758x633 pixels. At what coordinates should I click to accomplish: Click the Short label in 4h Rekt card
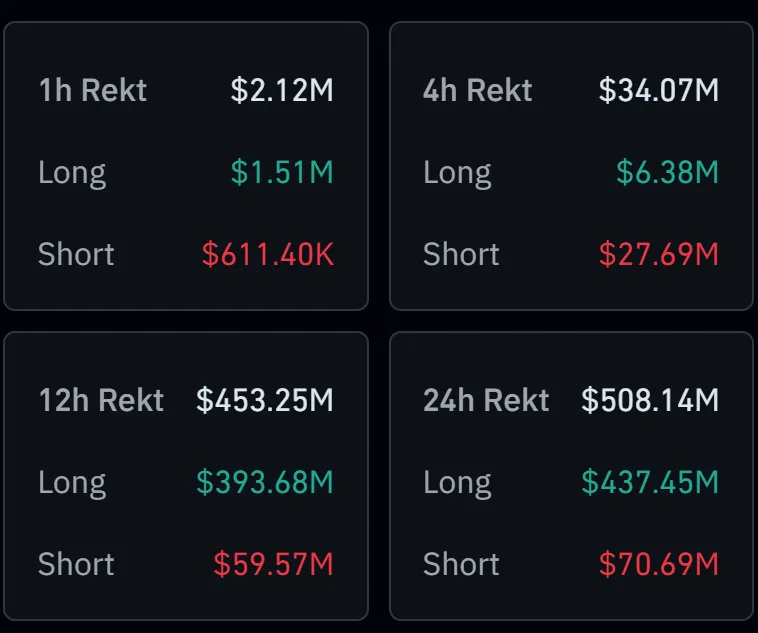[461, 254]
